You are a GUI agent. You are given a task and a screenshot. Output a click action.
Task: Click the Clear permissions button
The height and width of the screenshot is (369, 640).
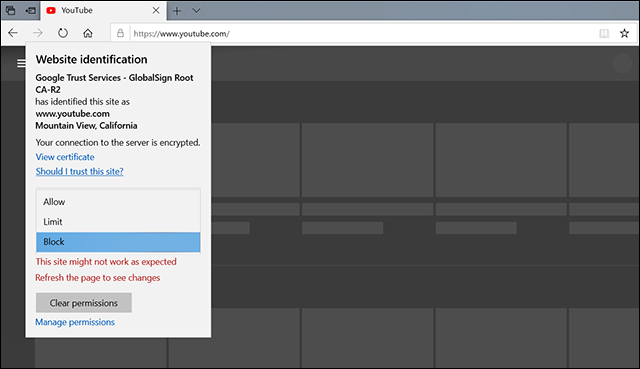point(84,303)
